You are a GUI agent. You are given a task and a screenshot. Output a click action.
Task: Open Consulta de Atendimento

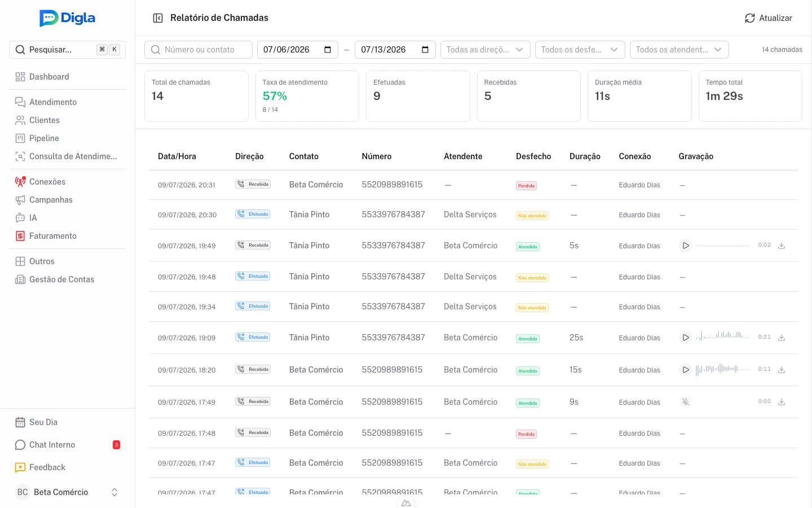pos(67,156)
